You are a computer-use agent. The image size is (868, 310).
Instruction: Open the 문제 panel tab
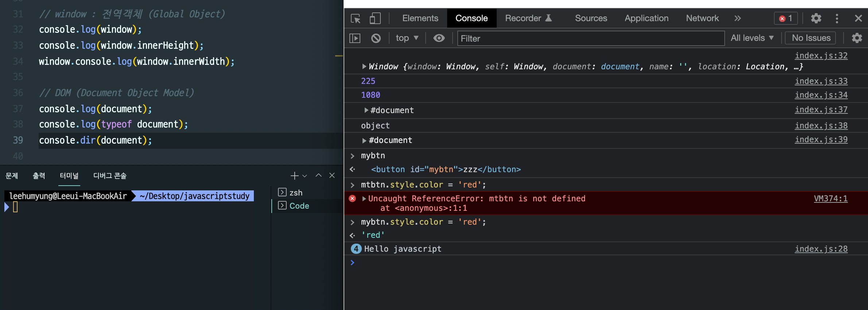pos(12,176)
